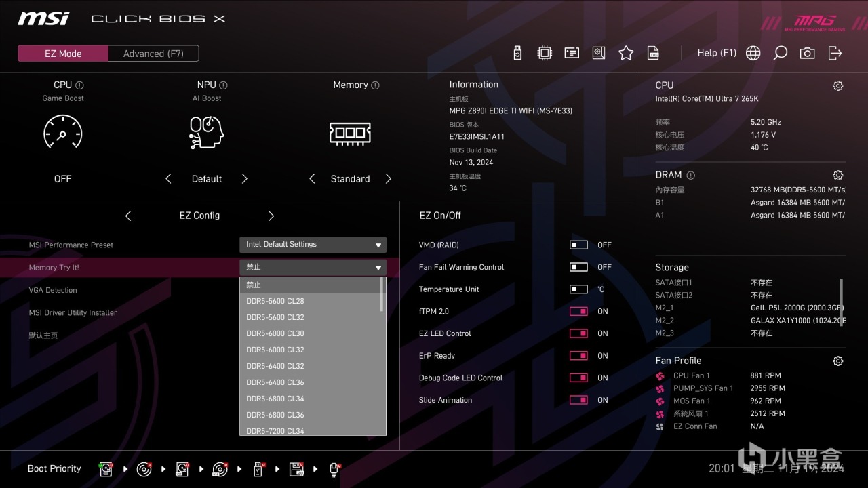
Task: Select DDR5-6400 CL36 profile
Action: coord(310,382)
